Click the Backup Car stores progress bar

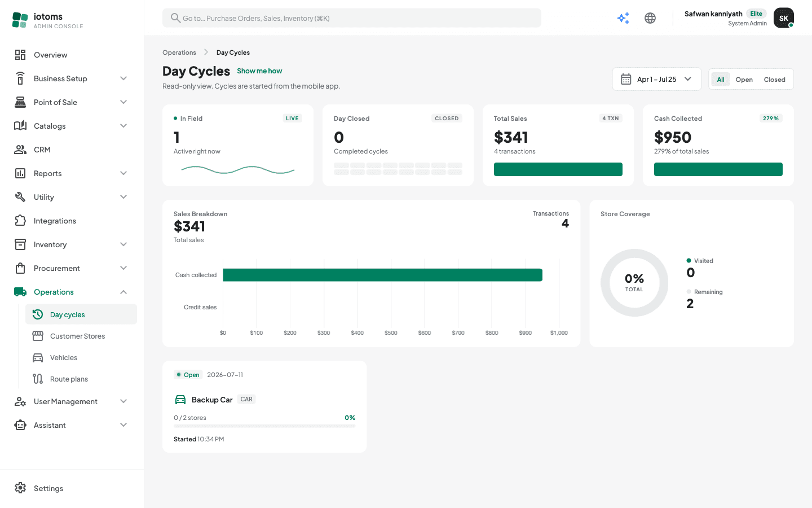point(264,426)
